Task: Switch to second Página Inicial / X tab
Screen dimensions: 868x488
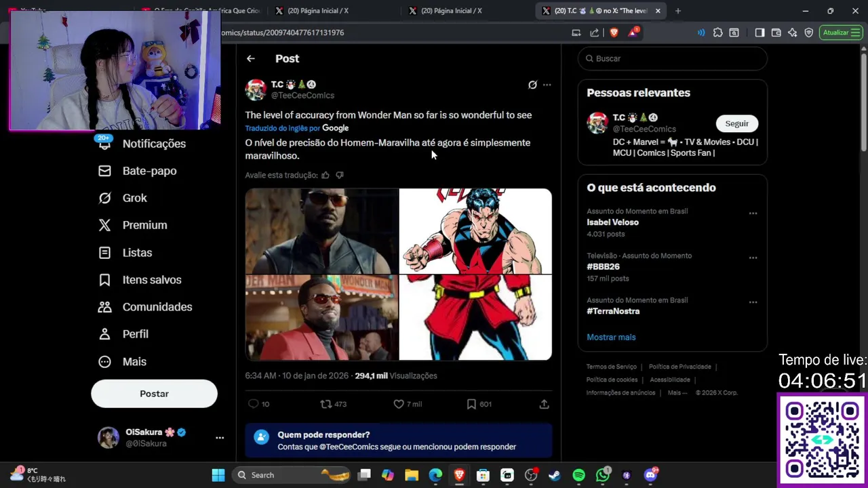Action: [452, 11]
